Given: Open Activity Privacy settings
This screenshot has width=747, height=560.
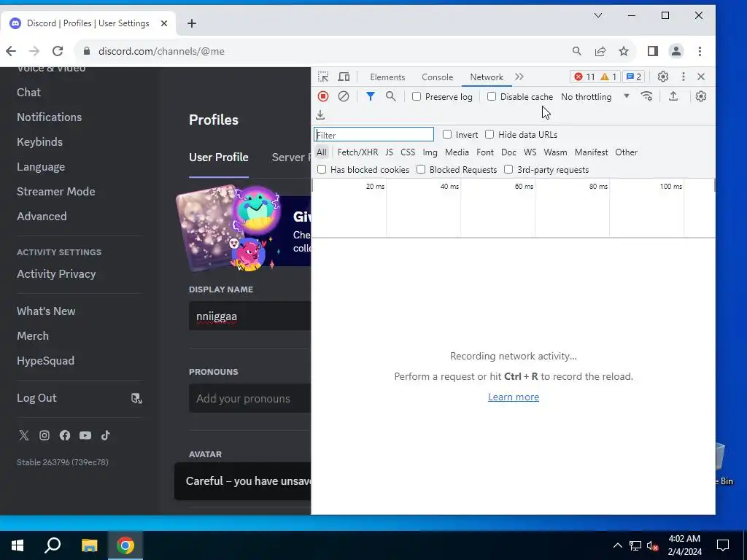Looking at the screenshot, I should (x=56, y=274).
